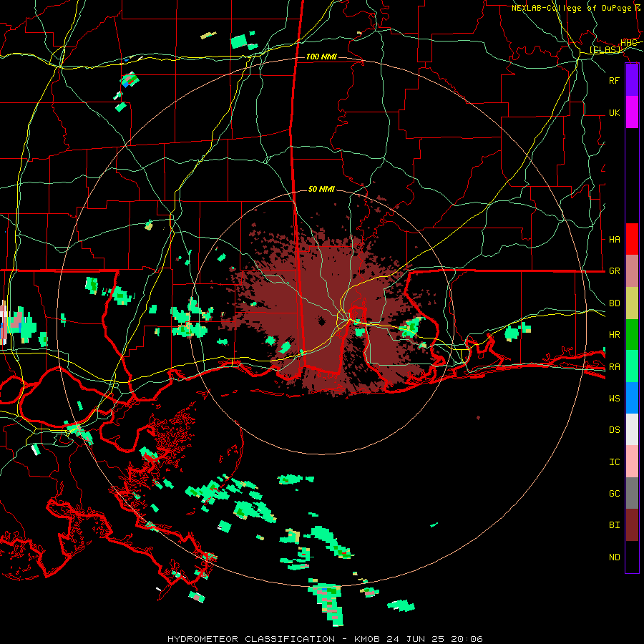Click the 'BD' legend label
The width and height of the screenshot is (644, 644).
615,303
